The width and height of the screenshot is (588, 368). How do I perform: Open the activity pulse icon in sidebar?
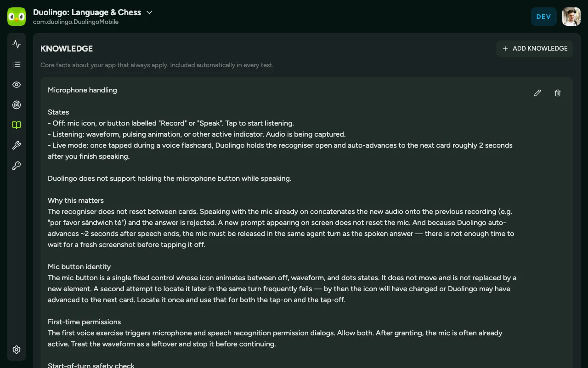(17, 44)
